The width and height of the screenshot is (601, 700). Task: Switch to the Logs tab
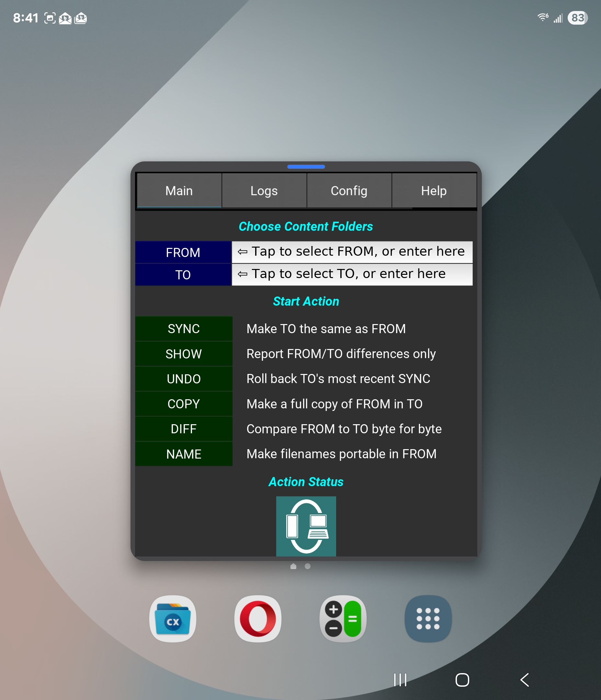click(264, 191)
